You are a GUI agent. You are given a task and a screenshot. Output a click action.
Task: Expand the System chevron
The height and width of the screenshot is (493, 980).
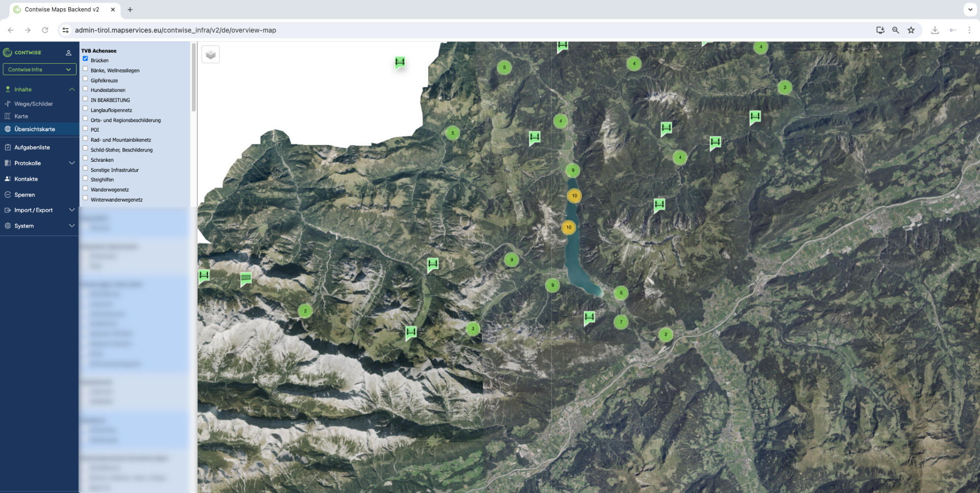(x=72, y=226)
